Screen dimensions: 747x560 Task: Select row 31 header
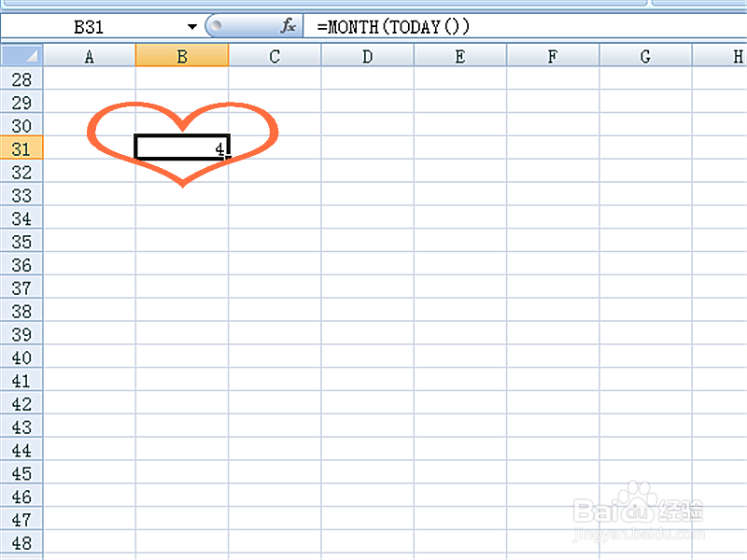tap(21, 148)
